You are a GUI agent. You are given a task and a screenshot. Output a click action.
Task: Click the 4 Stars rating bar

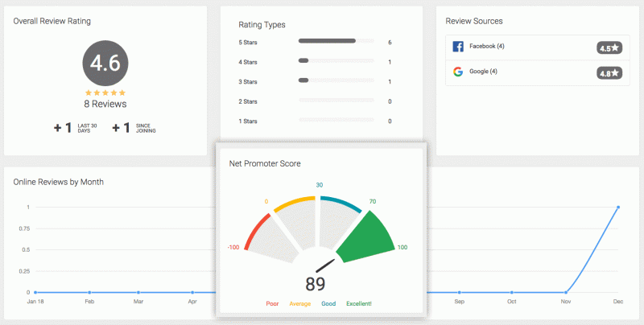pyautogui.click(x=336, y=60)
